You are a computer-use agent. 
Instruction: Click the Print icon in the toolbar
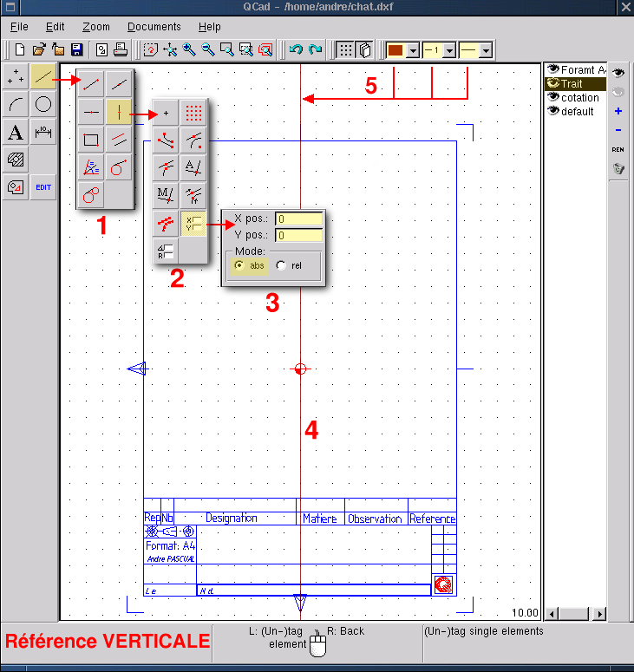coord(121,49)
